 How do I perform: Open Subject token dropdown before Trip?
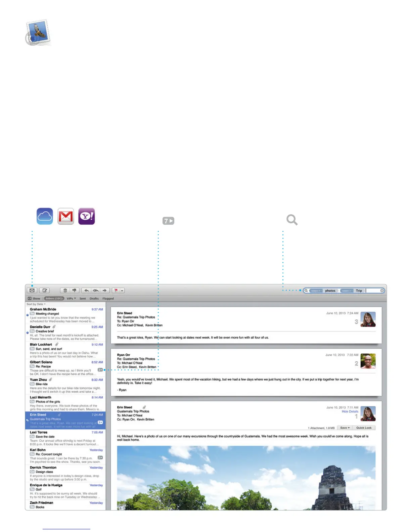(347, 291)
